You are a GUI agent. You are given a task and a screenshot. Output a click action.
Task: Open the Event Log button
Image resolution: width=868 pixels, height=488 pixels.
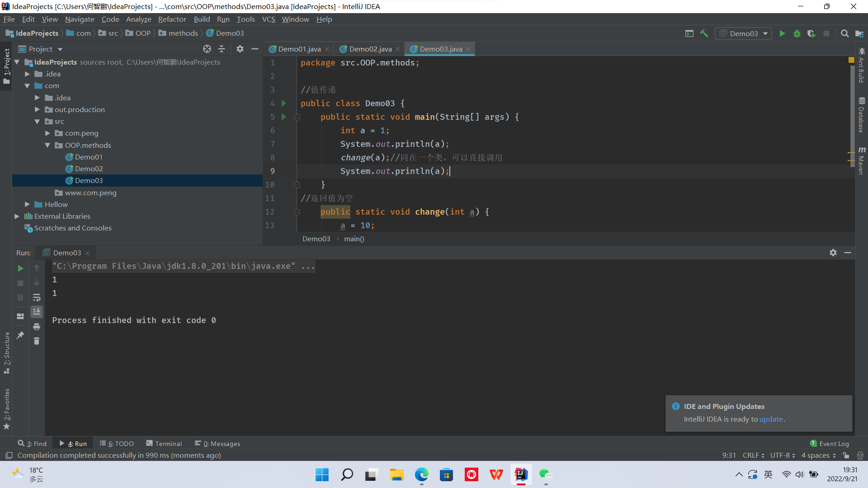click(830, 444)
